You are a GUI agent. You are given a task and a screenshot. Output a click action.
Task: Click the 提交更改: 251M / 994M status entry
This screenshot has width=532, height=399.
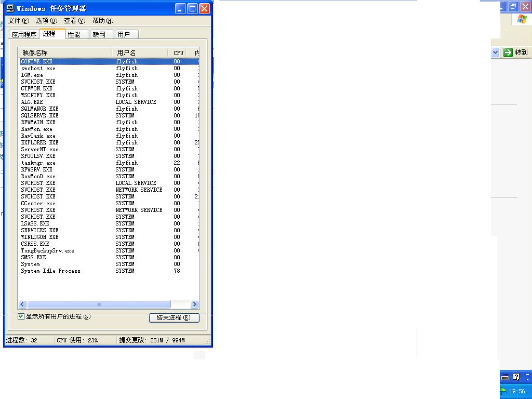coord(152,340)
